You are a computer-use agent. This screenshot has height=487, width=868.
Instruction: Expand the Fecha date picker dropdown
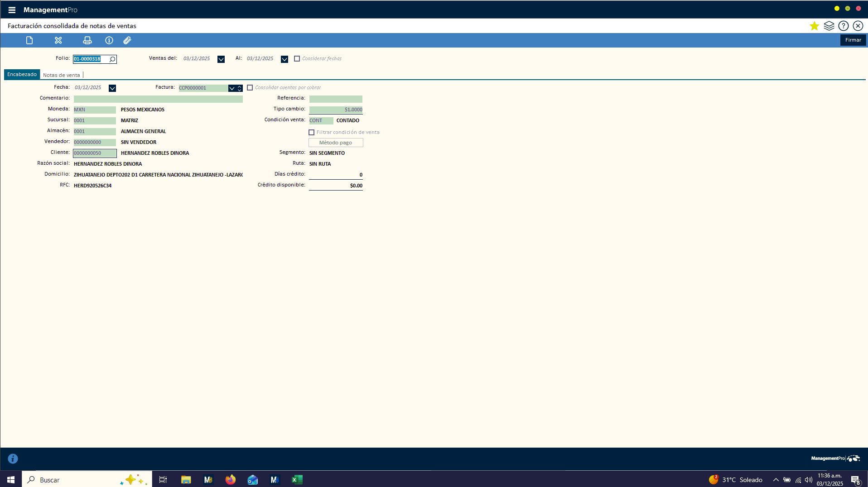(x=112, y=88)
